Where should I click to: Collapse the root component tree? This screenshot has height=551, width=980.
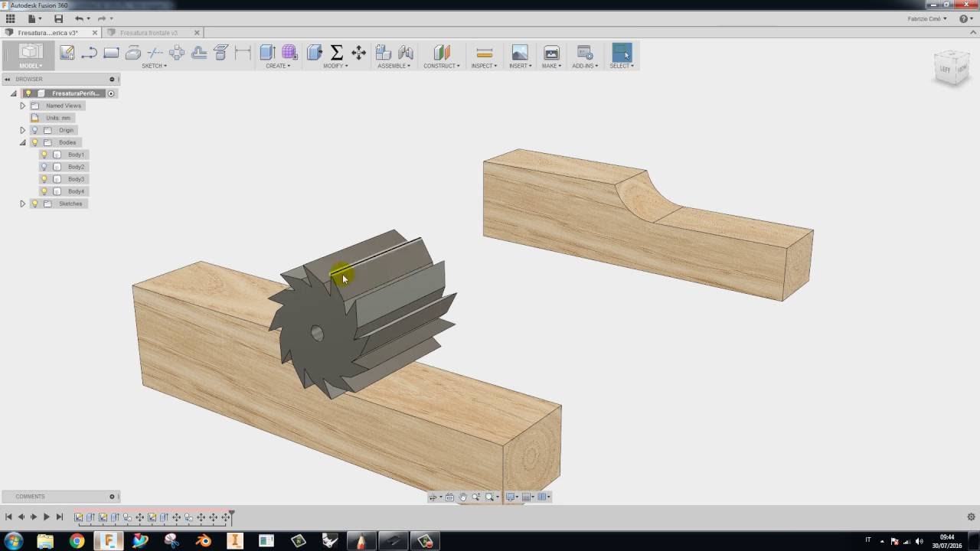[x=13, y=93]
